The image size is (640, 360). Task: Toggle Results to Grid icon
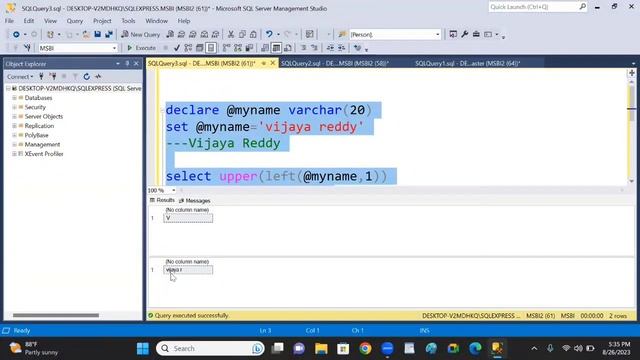pos(276,48)
